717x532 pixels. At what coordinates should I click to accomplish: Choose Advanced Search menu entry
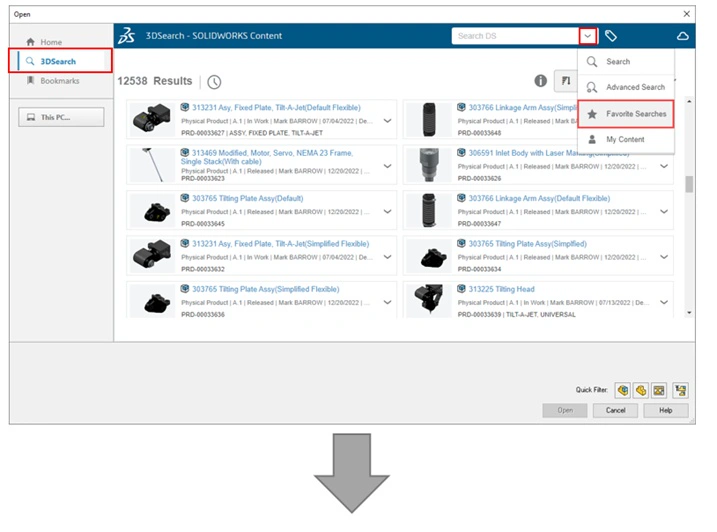[x=626, y=87]
